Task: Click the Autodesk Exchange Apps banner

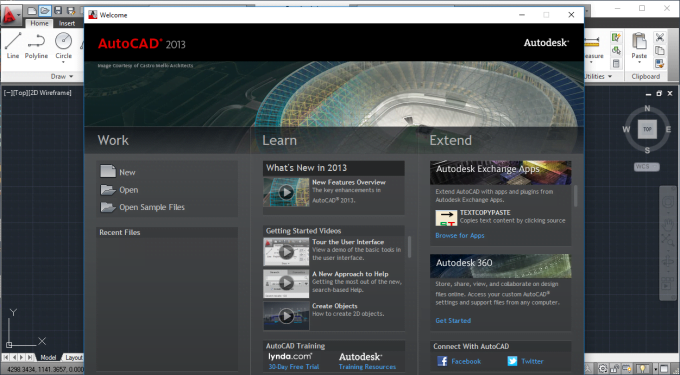Action: pos(500,173)
